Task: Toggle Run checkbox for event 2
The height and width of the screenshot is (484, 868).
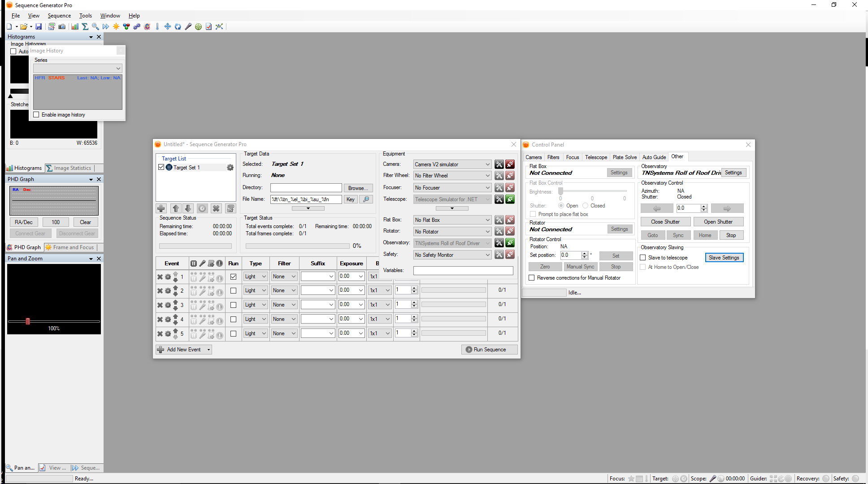Action: click(x=233, y=290)
